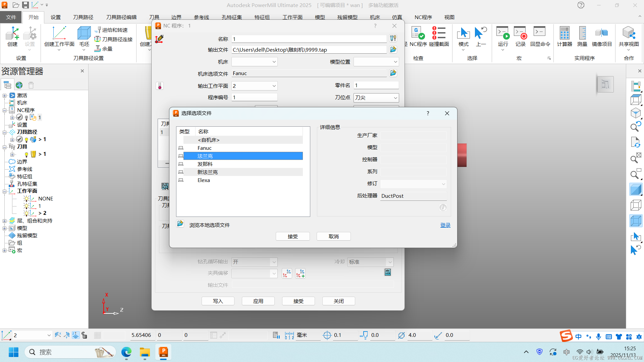Run the NC program via 运行 icon
Viewport: 644px width, 362px height.
click(502, 37)
